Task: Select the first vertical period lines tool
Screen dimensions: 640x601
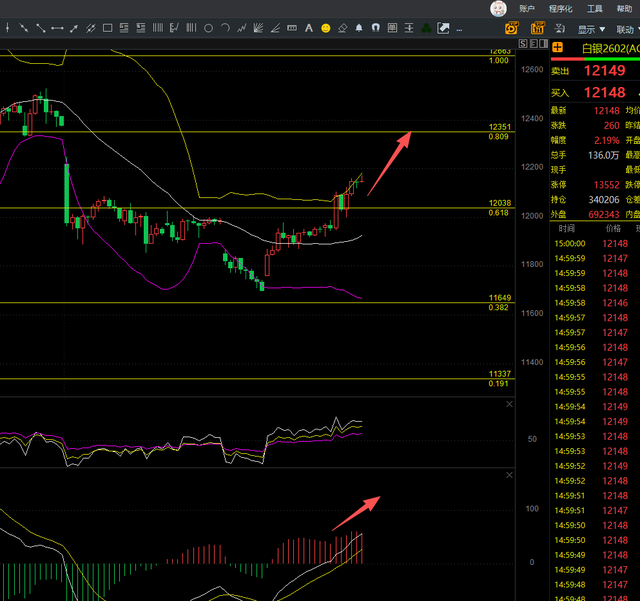Action: [x=158, y=28]
